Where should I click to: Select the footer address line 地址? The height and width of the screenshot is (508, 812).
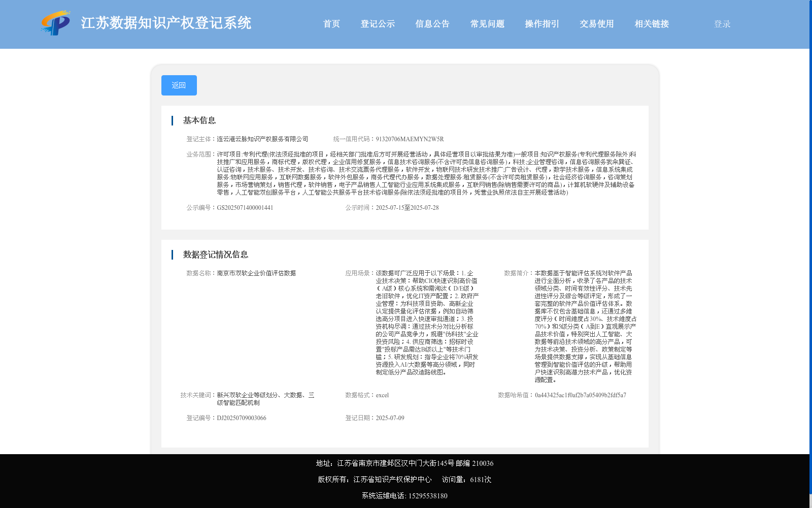(x=404, y=463)
